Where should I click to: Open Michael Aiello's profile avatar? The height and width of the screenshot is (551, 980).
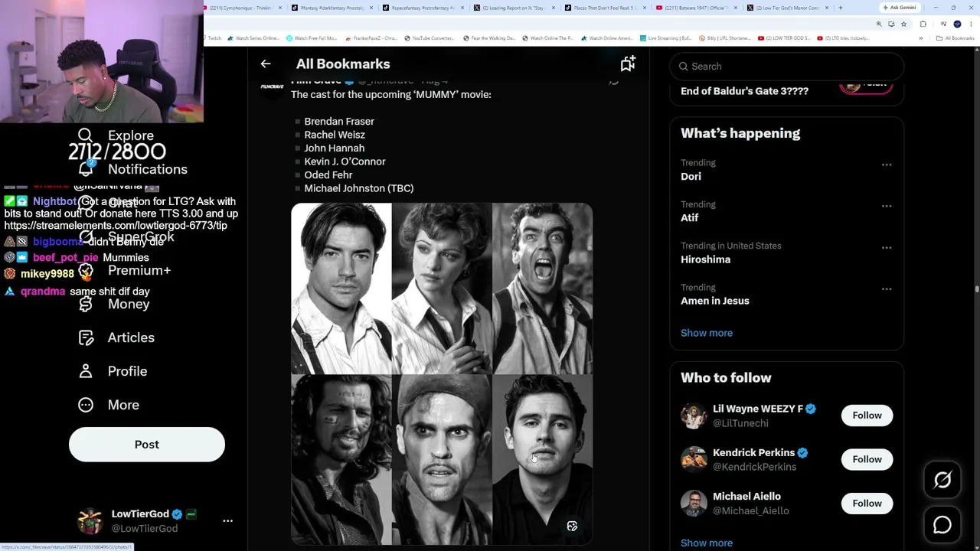tap(694, 504)
